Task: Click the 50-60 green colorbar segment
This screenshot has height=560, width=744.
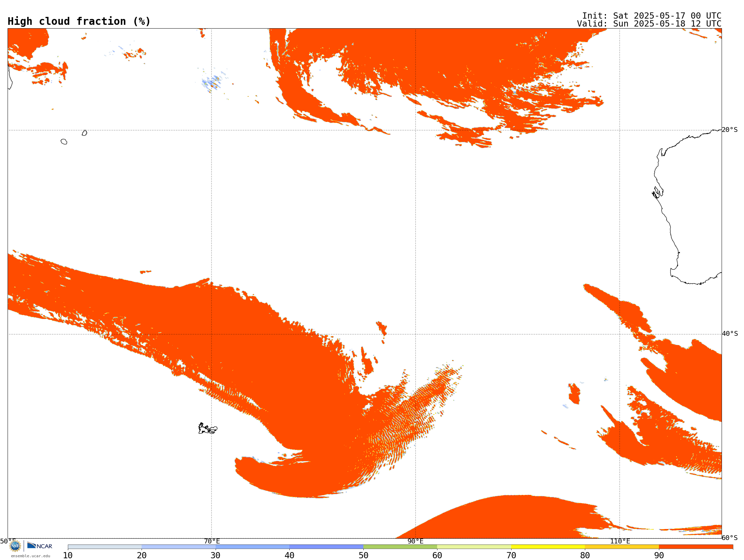Action: point(400,547)
